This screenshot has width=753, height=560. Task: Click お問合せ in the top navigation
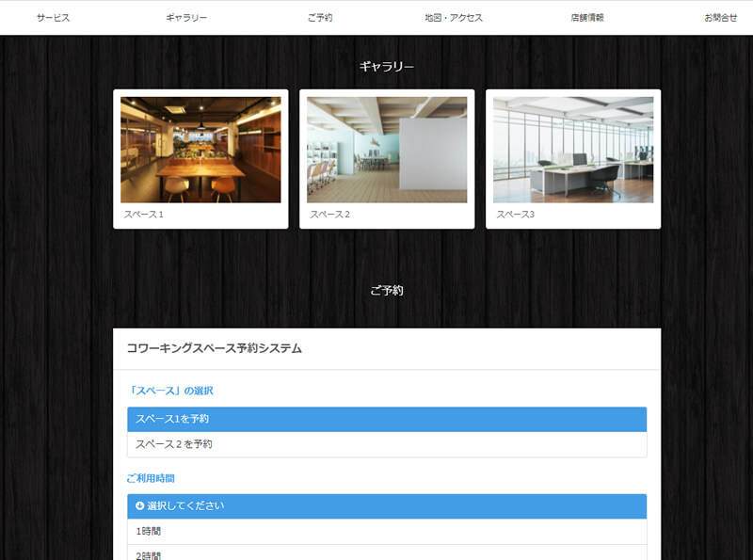720,18
